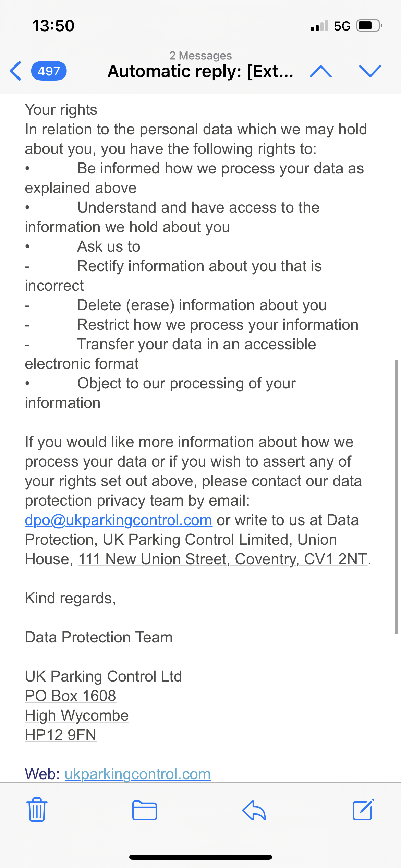Tap the battery indicator icon
This screenshot has height=868, width=401.
click(x=369, y=26)
